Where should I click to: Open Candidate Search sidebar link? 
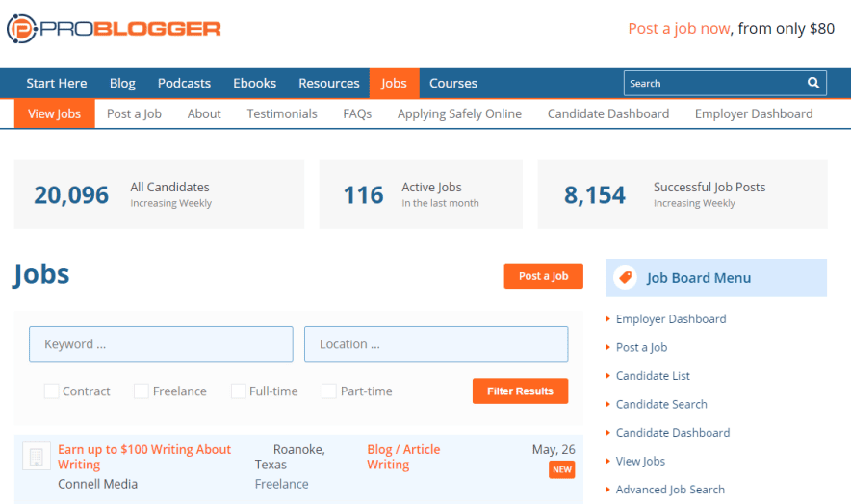point(661,404)
